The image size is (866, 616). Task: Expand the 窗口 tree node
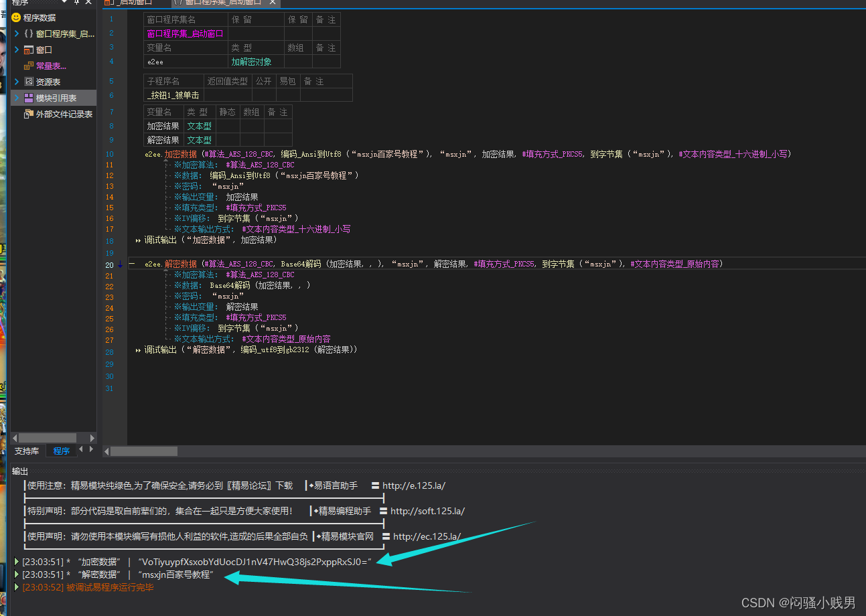pos(16,50)
